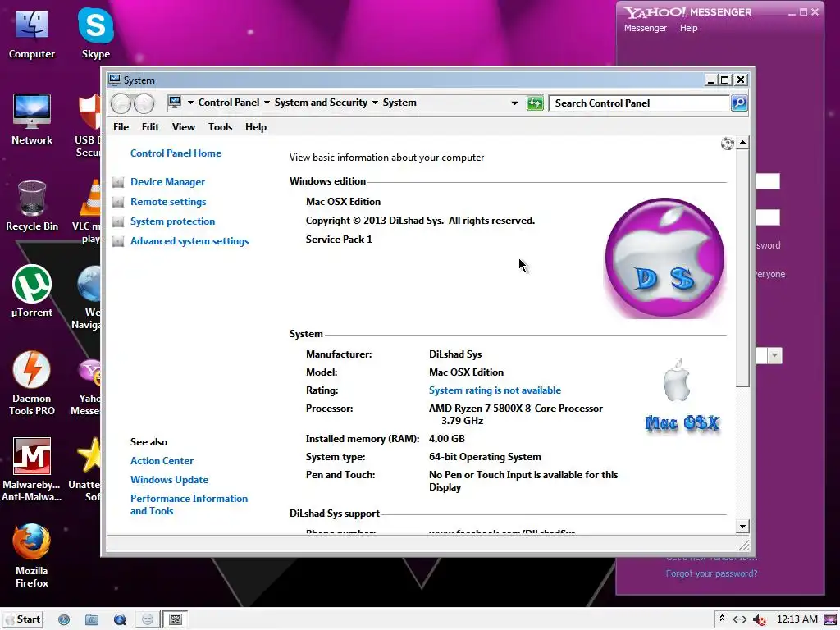The width and height of the screenshot is (840, 630).
Task: Expand dropdown arrow before Control Panel breadcrumb
Action: [190, 103]
